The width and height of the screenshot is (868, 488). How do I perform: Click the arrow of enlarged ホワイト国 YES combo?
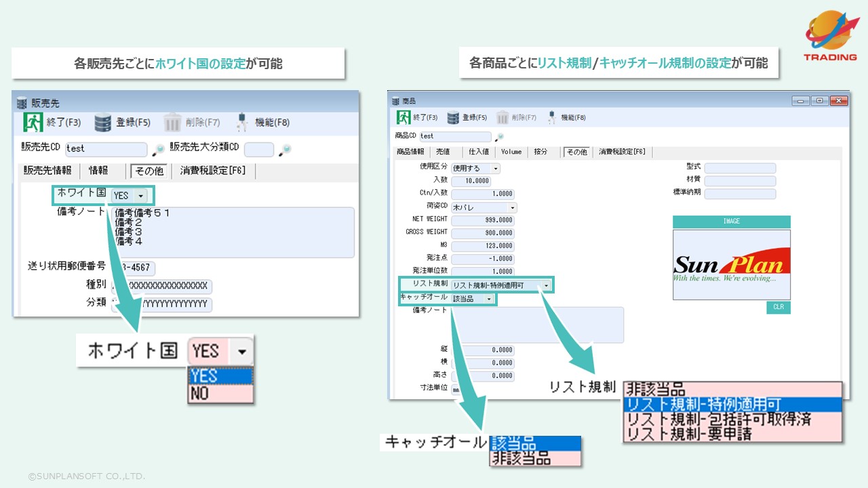tap(242, 352)
